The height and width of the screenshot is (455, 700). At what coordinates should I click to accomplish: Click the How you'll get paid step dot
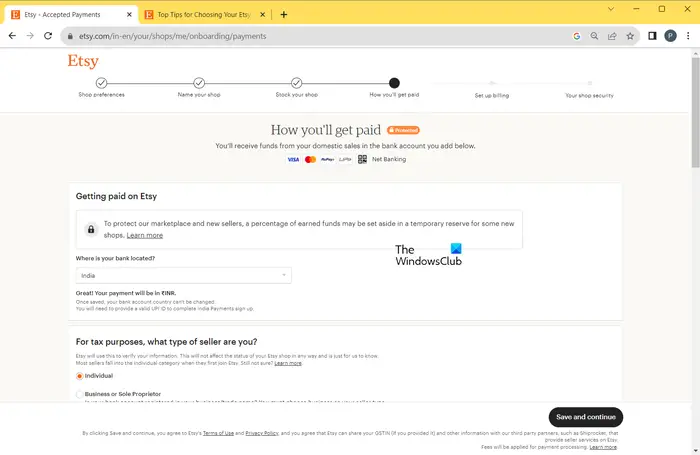[394, 83]
